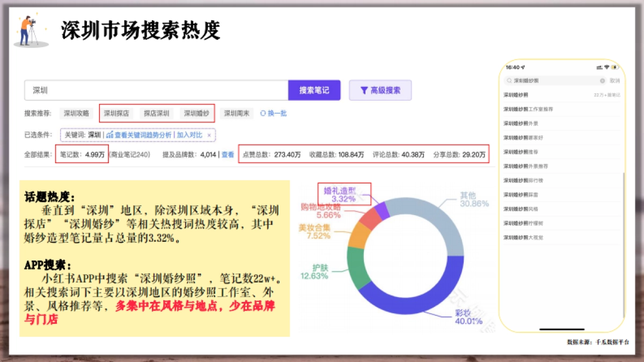Select the 深圳婚纱 recommended keyword tag
This screenshot has width=644, height=362.
point(198,114)
